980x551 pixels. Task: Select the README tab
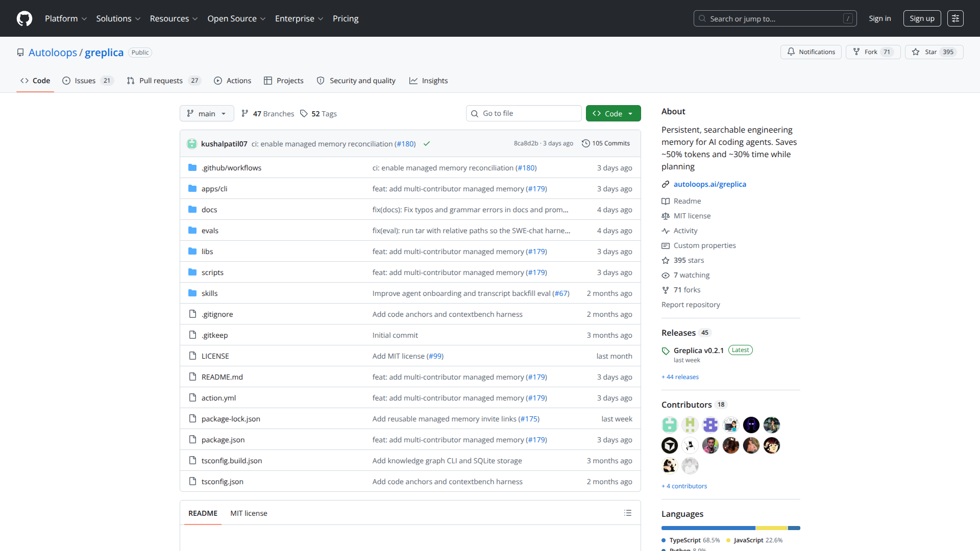point(203,513)
